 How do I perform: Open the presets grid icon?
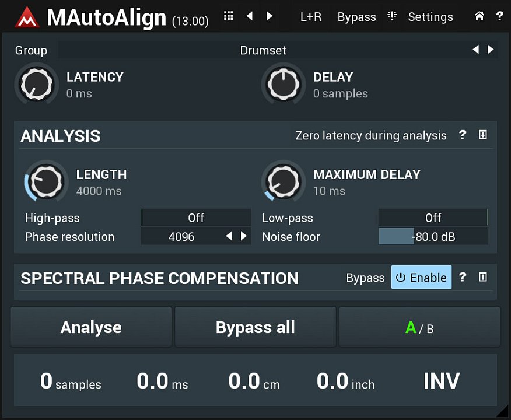pyautogui.click(x=229, y=16)
